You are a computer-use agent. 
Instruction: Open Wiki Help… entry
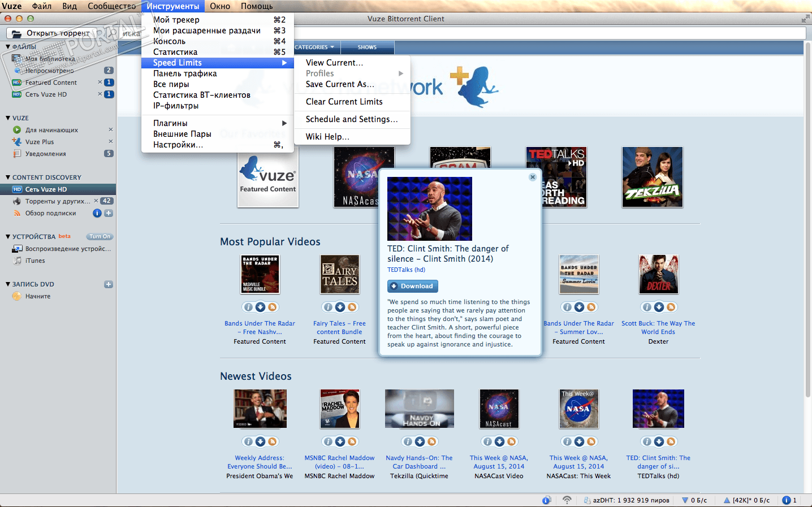pyautogui.click(x=352, y=137)
